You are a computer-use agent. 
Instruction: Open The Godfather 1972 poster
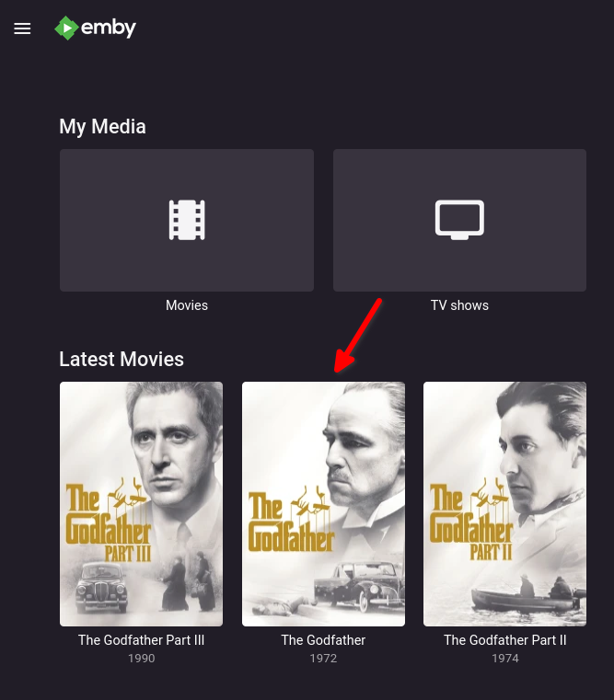click(x=323, y=503)
